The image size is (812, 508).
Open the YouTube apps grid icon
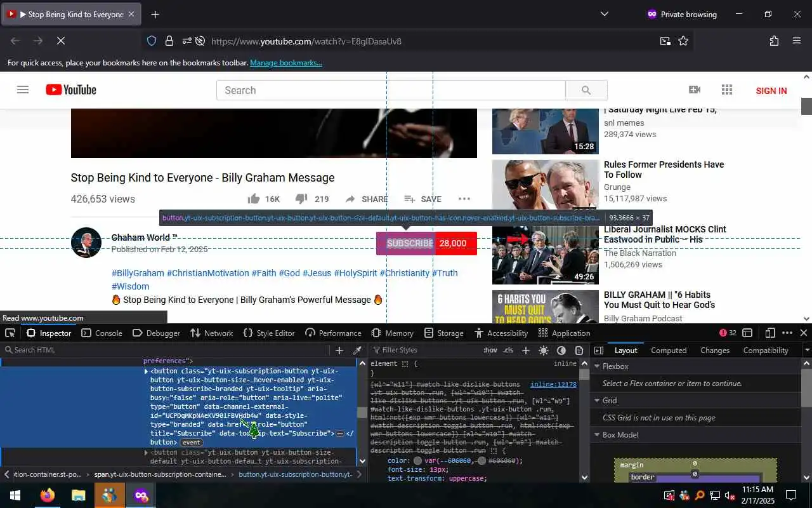point(727,90)
